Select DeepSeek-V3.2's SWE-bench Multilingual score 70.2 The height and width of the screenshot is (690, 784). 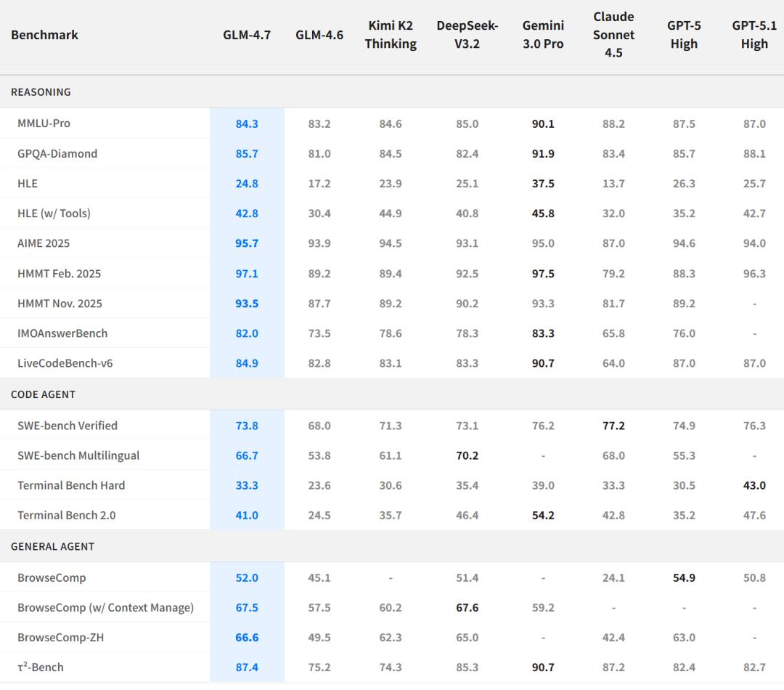[x=467, y=455]
